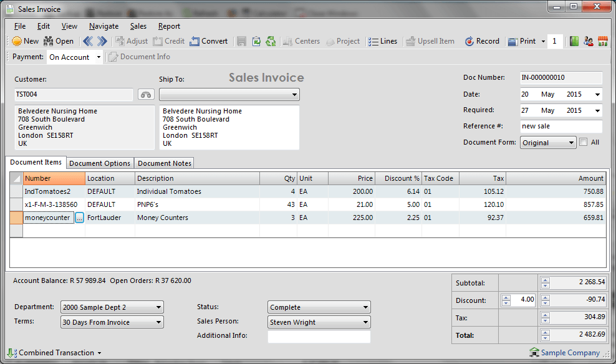Click the Description column header
Image resolution: width=616 pixels, height=364 pixels.
coord(197,178)
